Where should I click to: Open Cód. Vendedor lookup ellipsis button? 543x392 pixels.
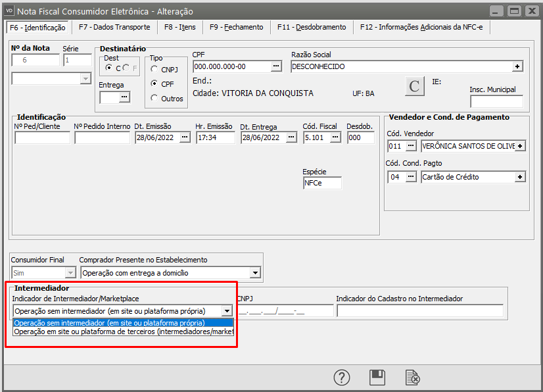pyautogui.click(x=412, y=146)
